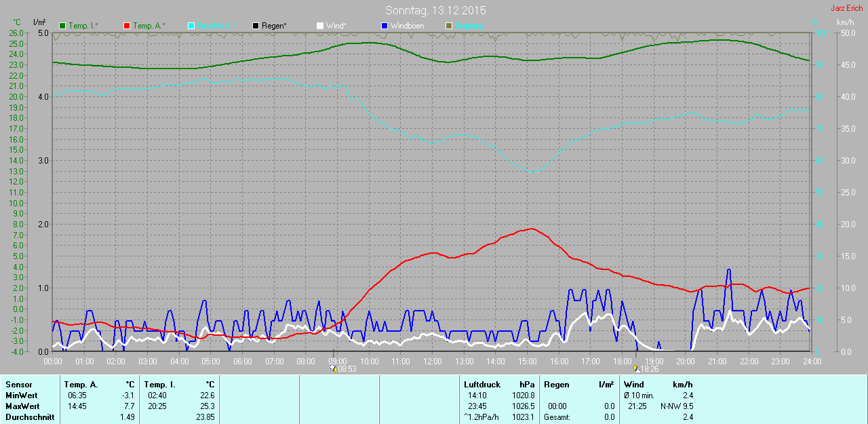Click the Regen* legend label
868x424 pixels.
click(x=274, y=26)
